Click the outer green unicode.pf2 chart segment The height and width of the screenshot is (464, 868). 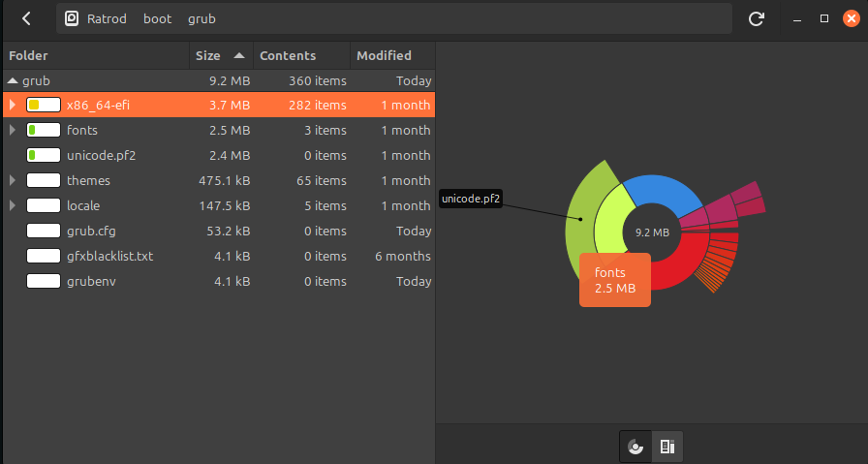tap(581, 219)
